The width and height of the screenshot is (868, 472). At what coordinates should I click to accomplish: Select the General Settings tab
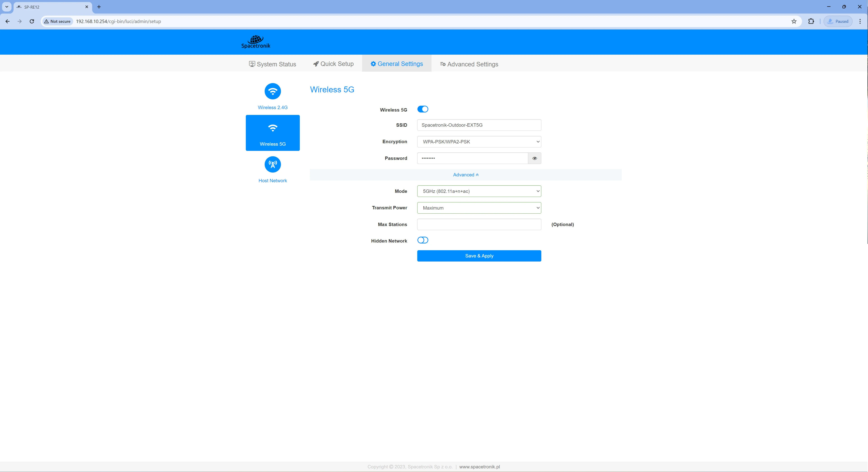pyautogui.click(x=396, y=64)
